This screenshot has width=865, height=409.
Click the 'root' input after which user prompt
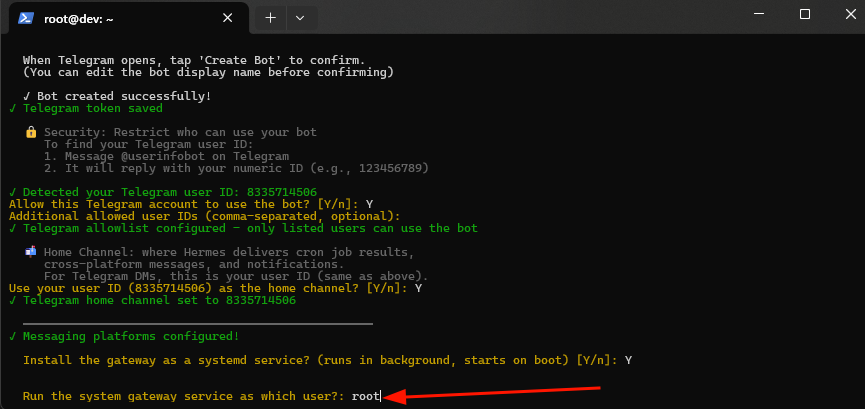(x=366, y=396)
